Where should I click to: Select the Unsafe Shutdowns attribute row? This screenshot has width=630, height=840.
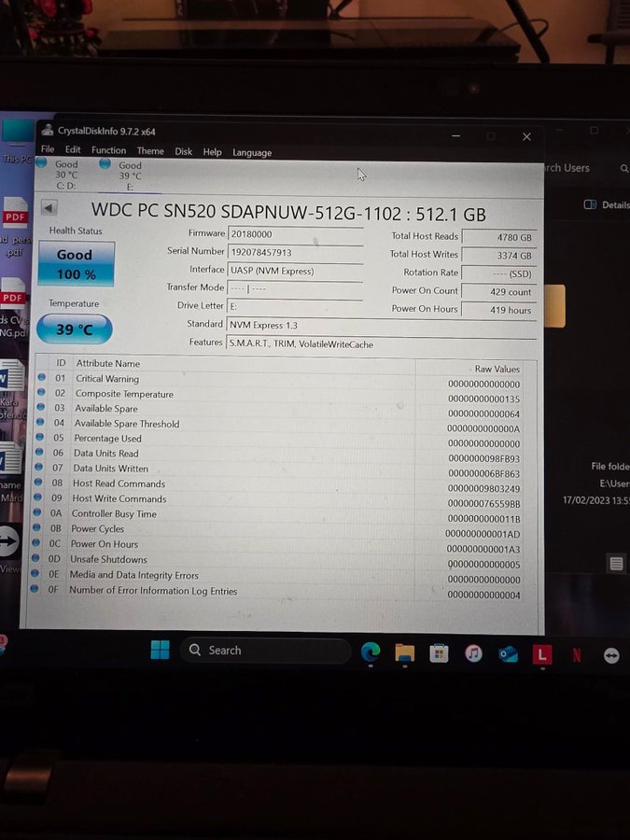click(109, 560)
